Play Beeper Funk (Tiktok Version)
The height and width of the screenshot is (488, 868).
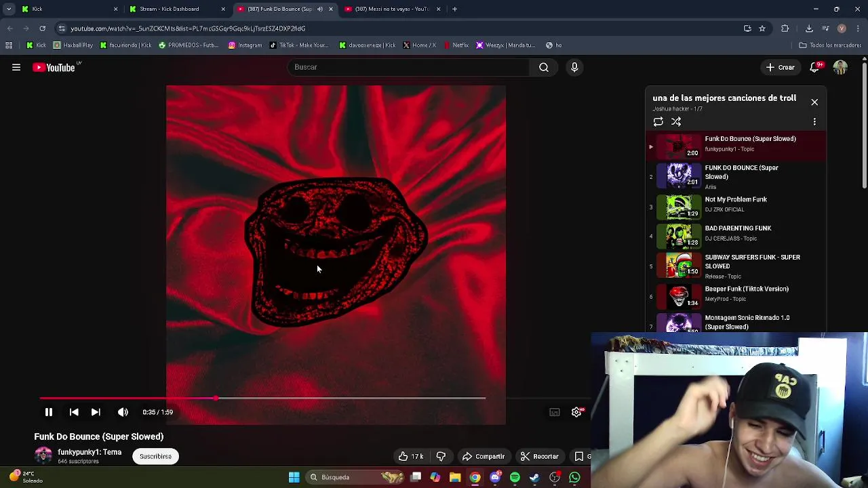click(x=736, y=295)
